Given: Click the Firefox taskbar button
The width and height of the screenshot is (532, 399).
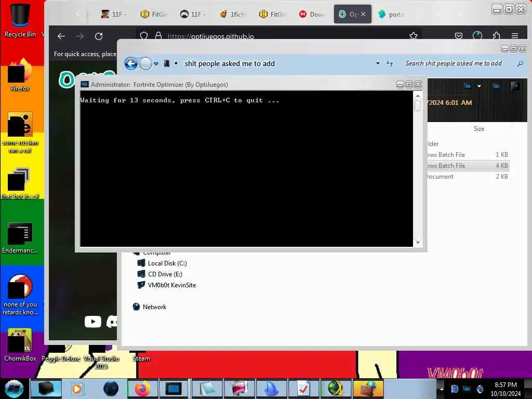Looking at the screenshot, I should pyautogui.click(x=143, y=389).
